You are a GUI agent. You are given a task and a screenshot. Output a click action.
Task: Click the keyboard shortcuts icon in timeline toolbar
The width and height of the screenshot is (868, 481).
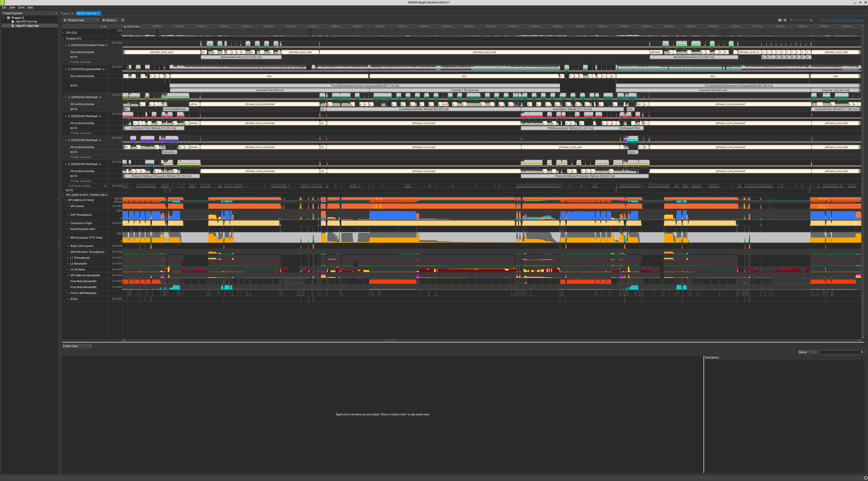tap(780, 20)
